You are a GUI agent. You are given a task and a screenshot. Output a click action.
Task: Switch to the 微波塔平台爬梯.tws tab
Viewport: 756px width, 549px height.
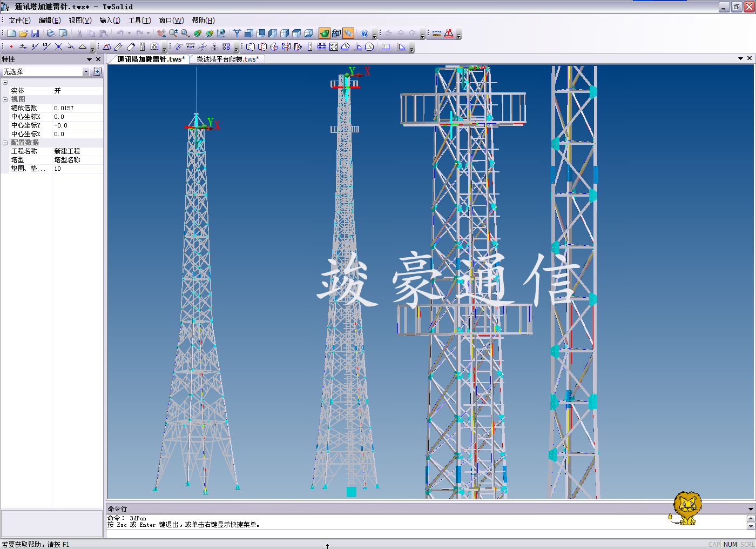[x=227, y=59]
